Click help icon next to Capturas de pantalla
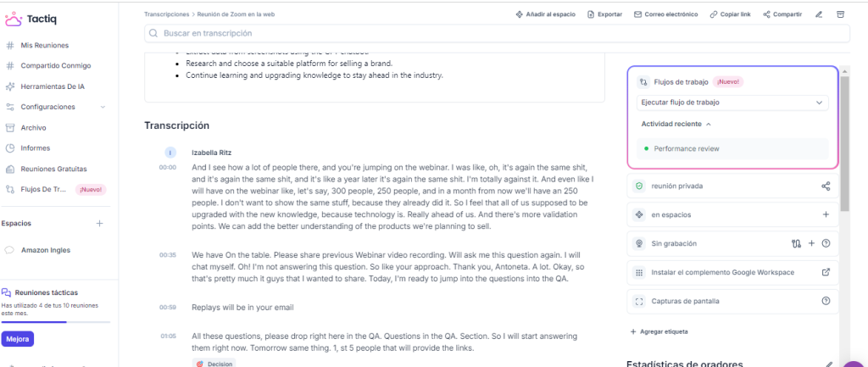 pyautogui.click(x=826, y=301)
